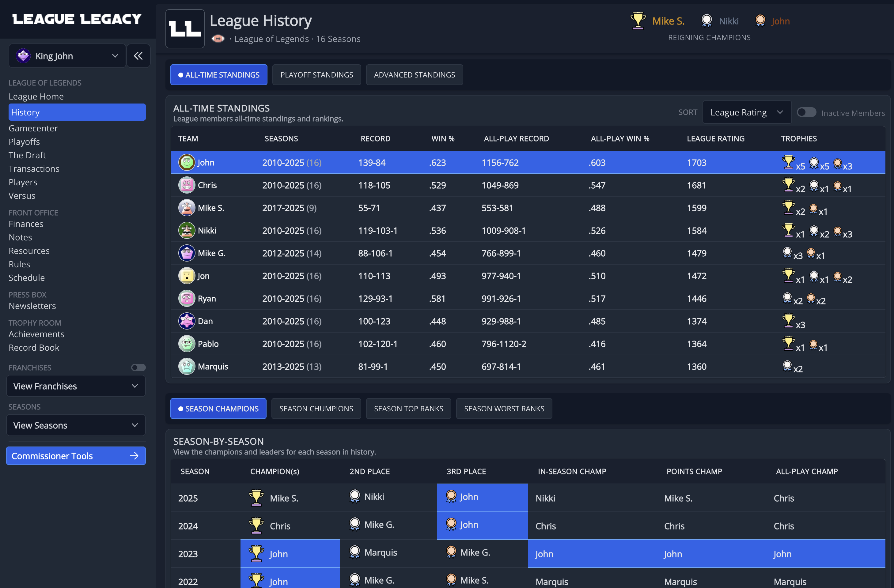Click the Win % column header
The width and height of the screenshot is (894, 588).
(443, 138)
